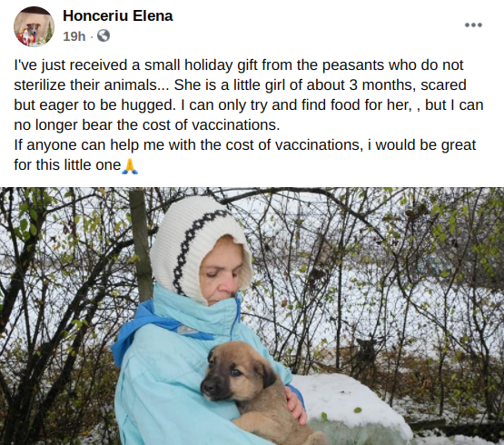Click the Honceriu Elena name link

click(x=118, y=15)
